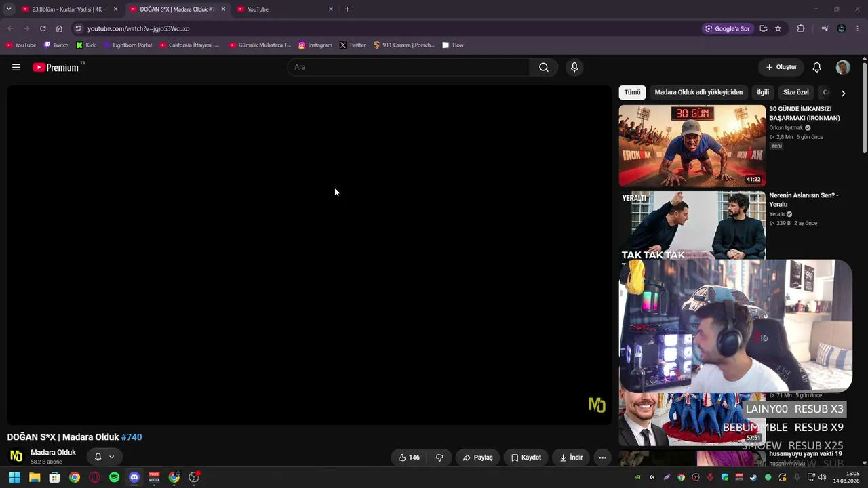Start voice search with microphone icon
This screenshot has height=488, width=868.
[x=574, y=67]
